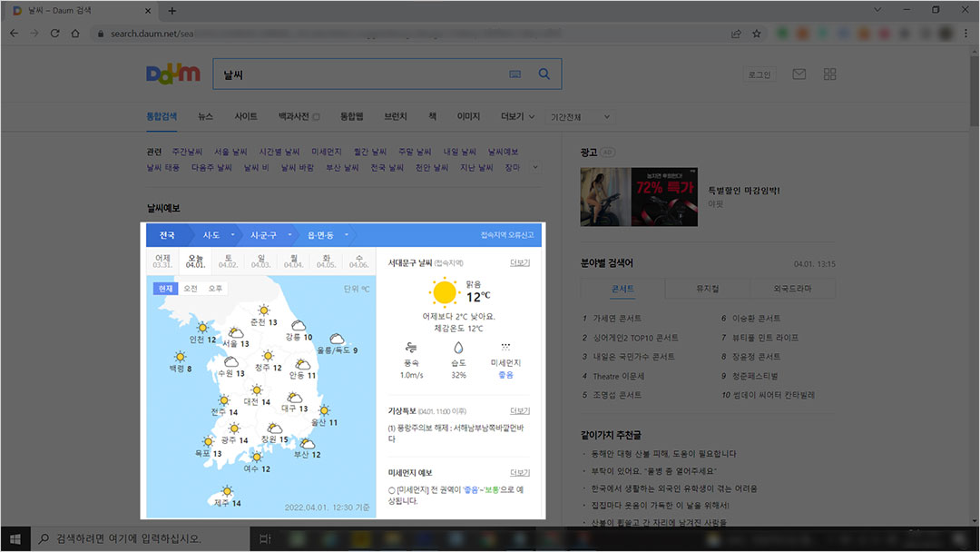Image resolution: width=980 pixels, height=552 pixels.
Task: Expand the 더보기 search category menu
Action: 517,116
